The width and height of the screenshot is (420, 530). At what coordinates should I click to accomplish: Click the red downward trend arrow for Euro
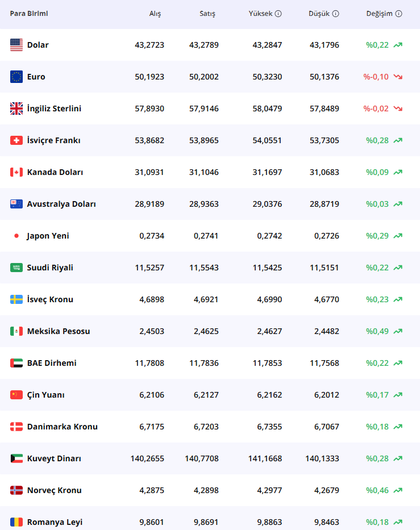[x=398, y=77]
